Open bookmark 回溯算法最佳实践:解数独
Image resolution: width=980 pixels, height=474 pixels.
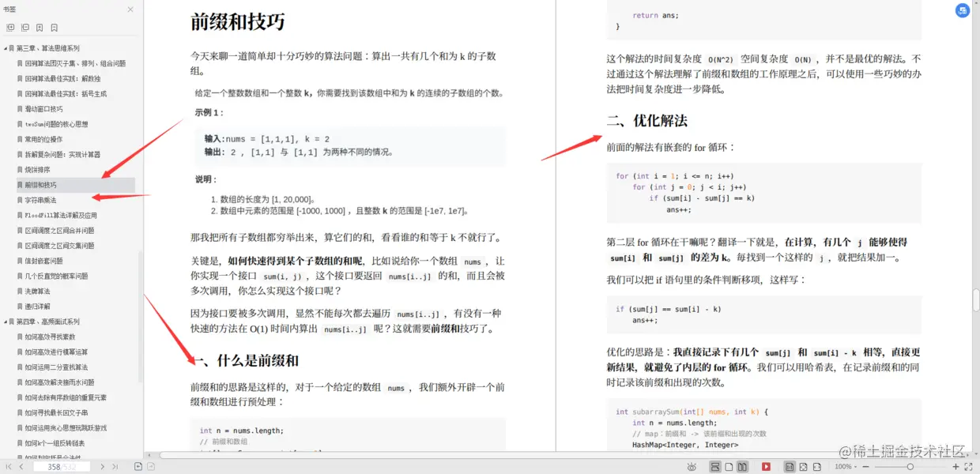pyautogui.click(x=62, y=78)
